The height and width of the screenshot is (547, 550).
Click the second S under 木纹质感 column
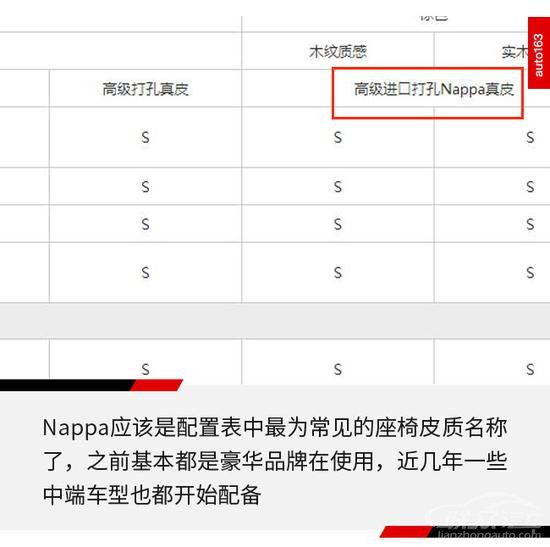338,186
